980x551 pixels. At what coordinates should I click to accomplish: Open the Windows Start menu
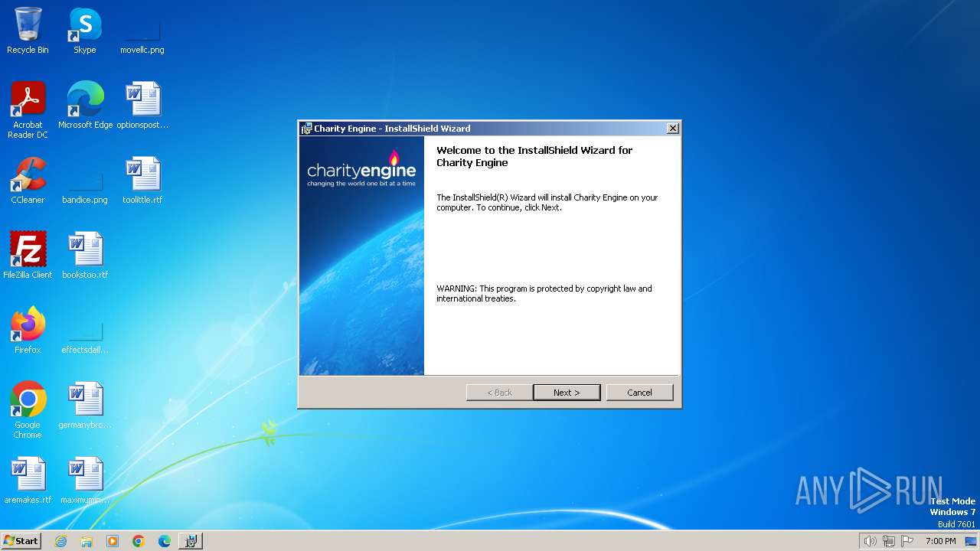pos(21,541)
